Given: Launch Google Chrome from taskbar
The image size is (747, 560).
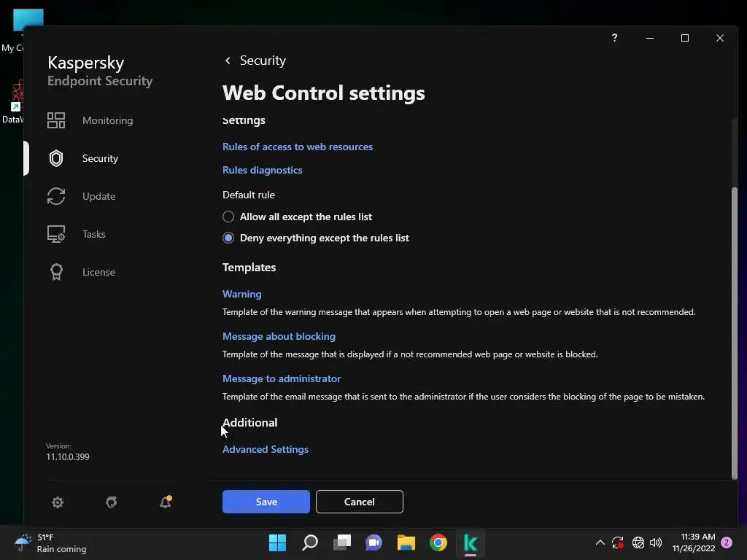Looking at the screenshot, I should pyautogui.click(x=438, y=542).
